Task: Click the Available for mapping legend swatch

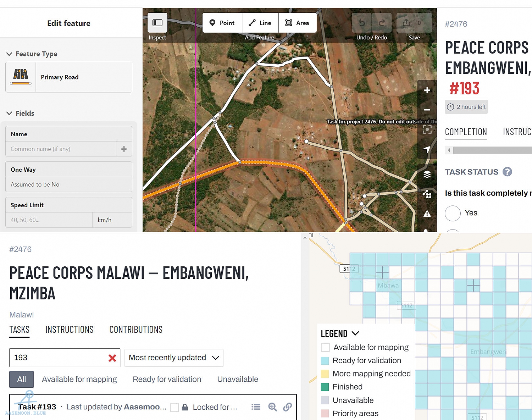Action: (325, 347)
